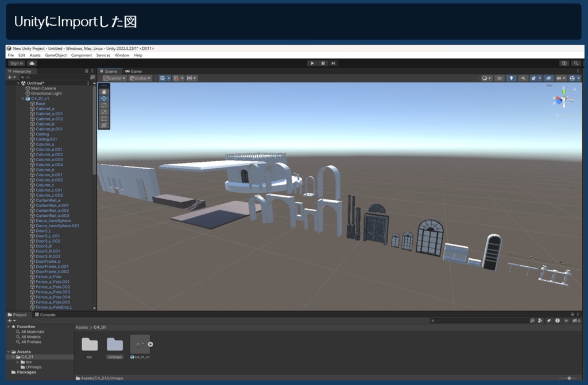Open Scene view panel options menu
588x385 pixels.
[x=578, y=71]
